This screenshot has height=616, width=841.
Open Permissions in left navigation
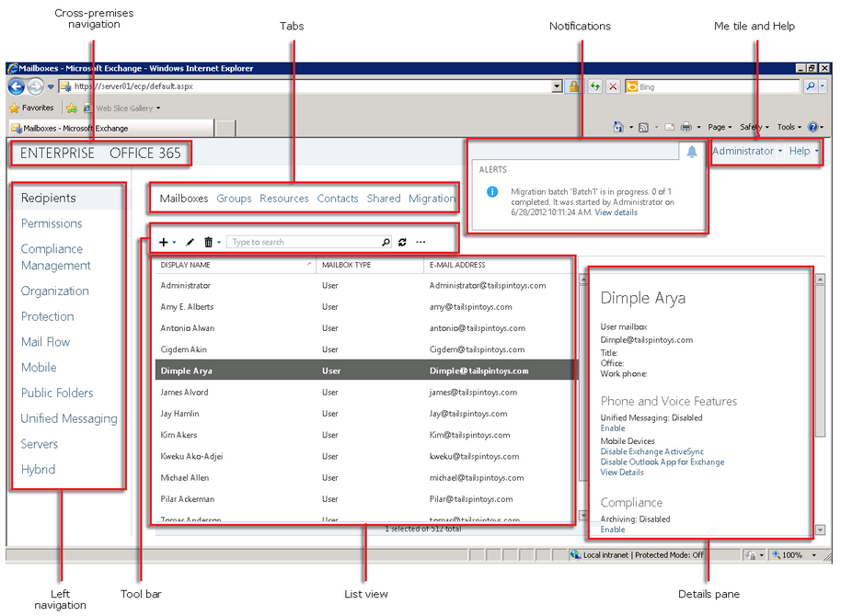click(52, 223)
